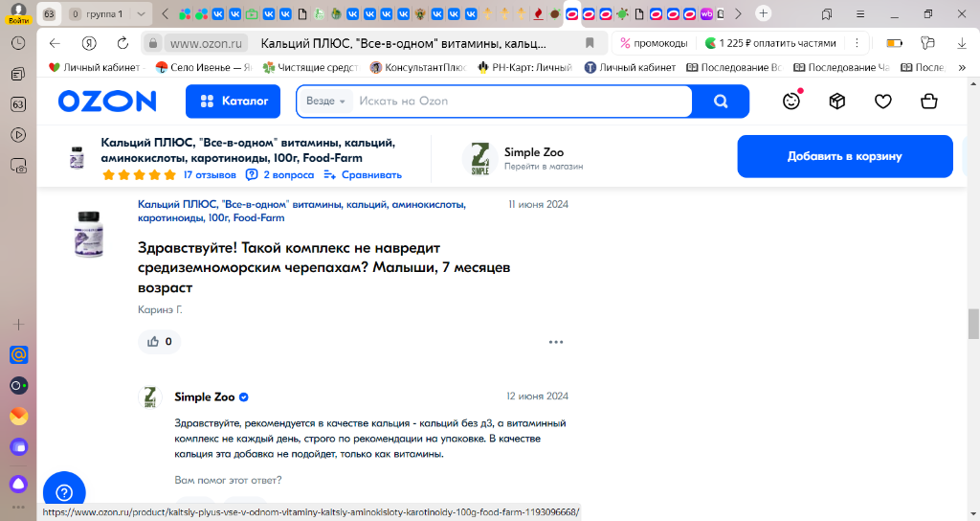Click the Simple Zoo seller logo in header
Viewport: 980px width, 521px height.
480,158
